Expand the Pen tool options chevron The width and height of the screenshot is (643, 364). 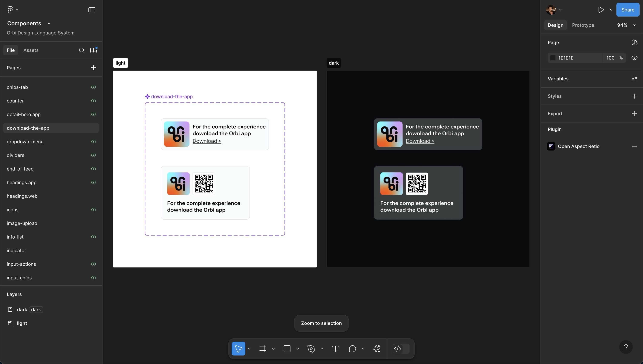tap(322, 349)
